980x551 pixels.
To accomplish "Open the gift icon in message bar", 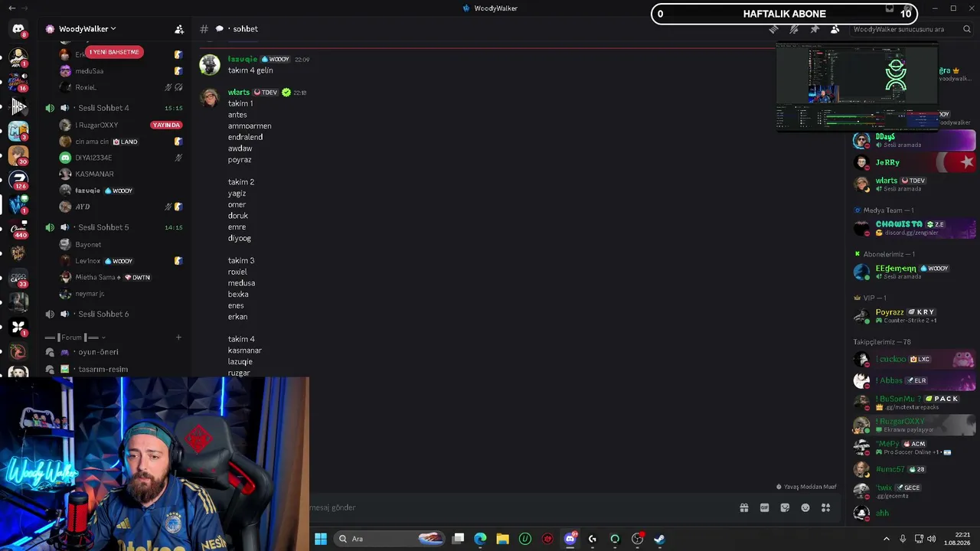I will (743, 507).
